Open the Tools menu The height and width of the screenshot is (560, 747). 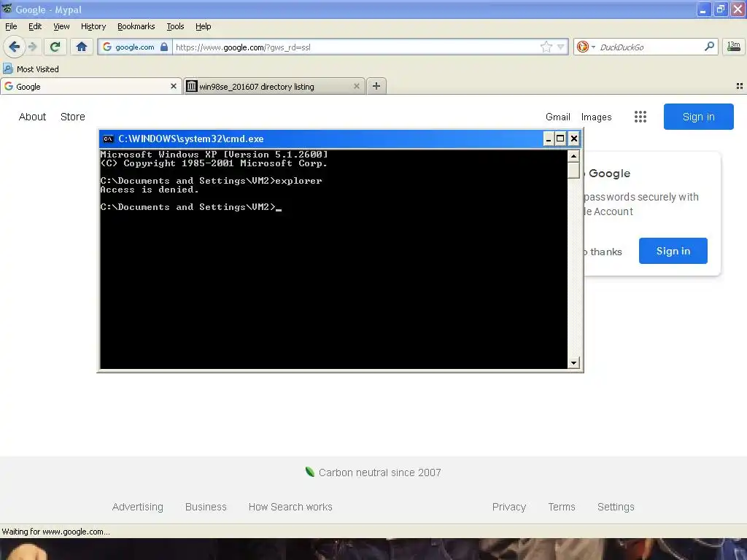pos(175,26)
